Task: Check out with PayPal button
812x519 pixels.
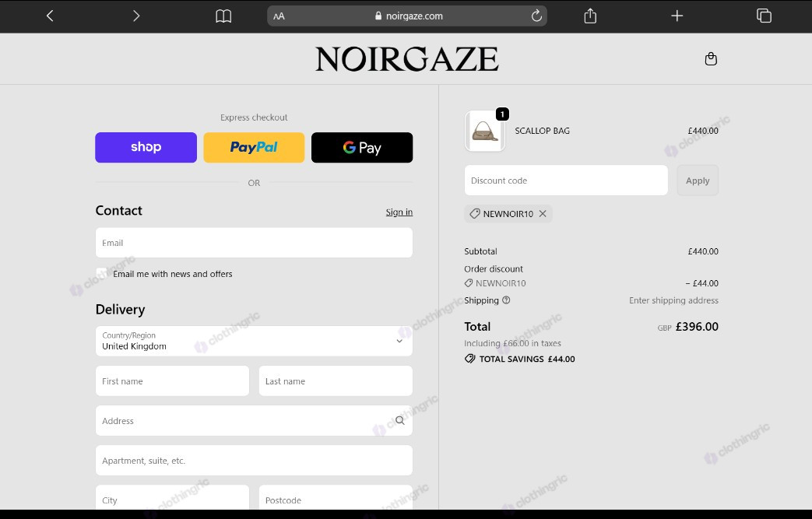Action: coord(254,148)
